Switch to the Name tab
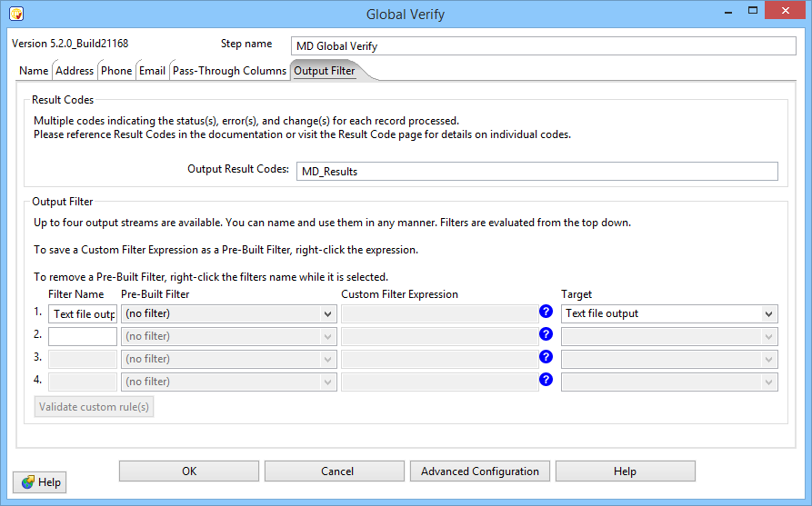Viewport: 812px width, 506px height. pos(34,71)
